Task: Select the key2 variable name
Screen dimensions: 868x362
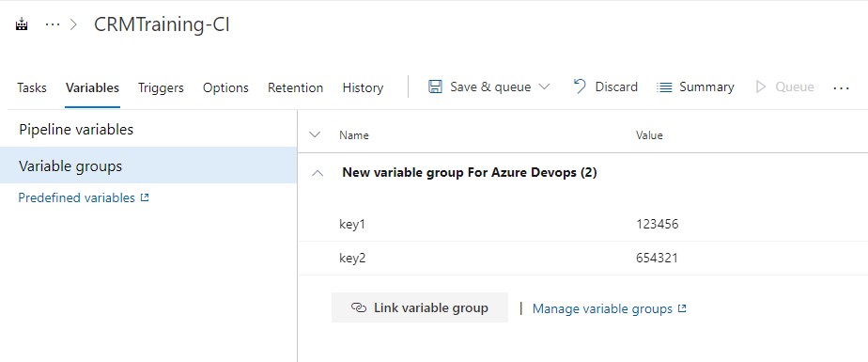Action: pyautogui.click(x=352, y=259)
